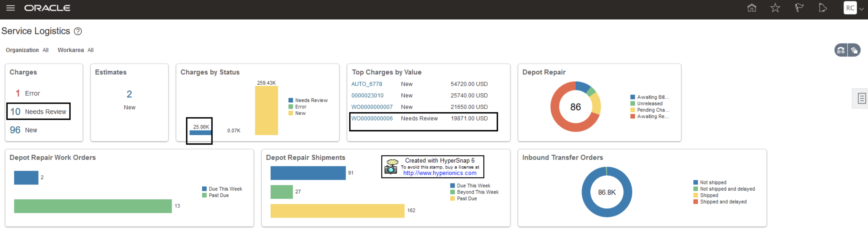Click the stacked pages icon button
The height and width of the screenshot is (250, 868).
[x=854, y=50]
